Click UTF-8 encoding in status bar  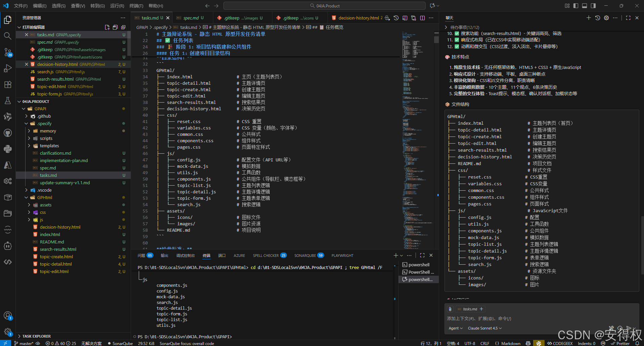pos(470,343)
